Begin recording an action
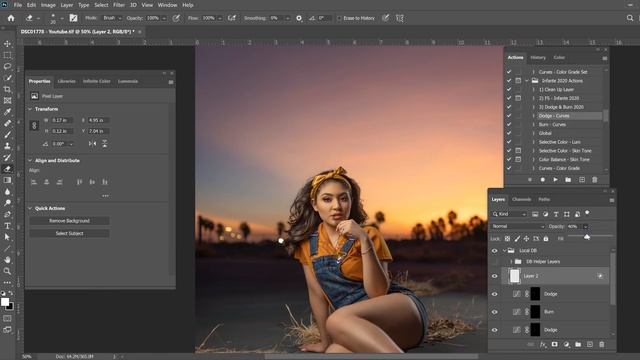640x360 pixels. click(x=542, y=180)
